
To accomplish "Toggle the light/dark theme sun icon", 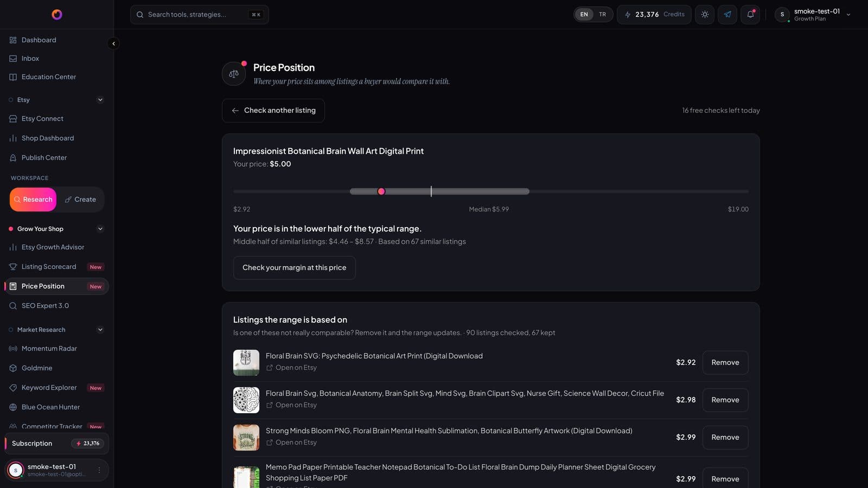I will click(705, 15).
